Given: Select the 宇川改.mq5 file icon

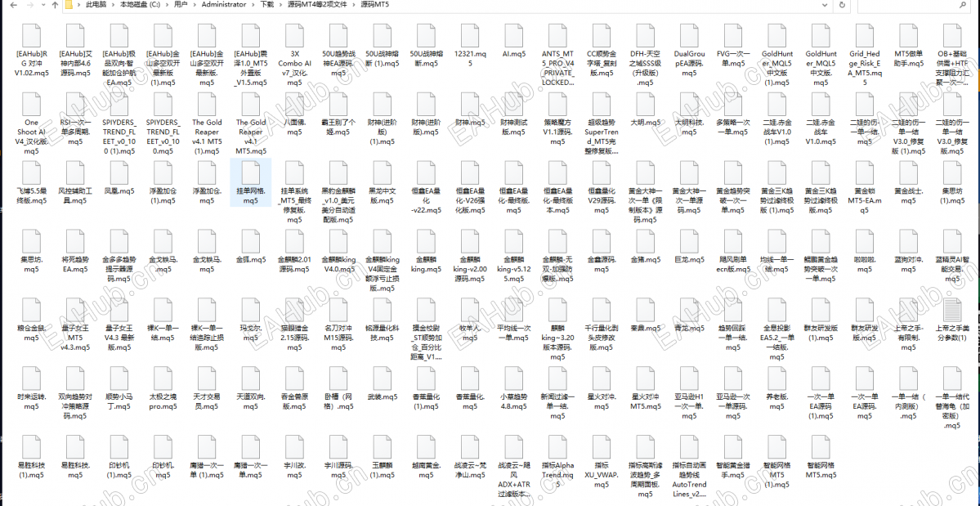Looking at the screenshot, I should pyautogui.click(x=295, y=446).
